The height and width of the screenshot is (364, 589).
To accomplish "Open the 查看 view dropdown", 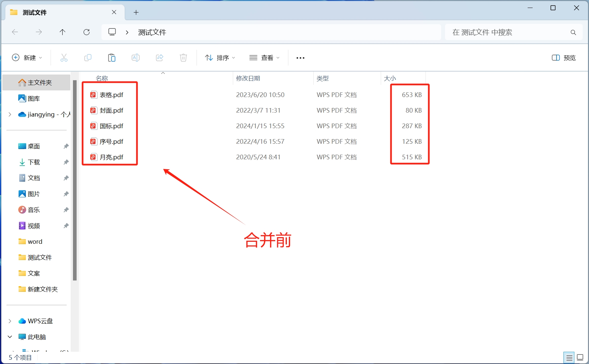I will [x=264, y=58].
